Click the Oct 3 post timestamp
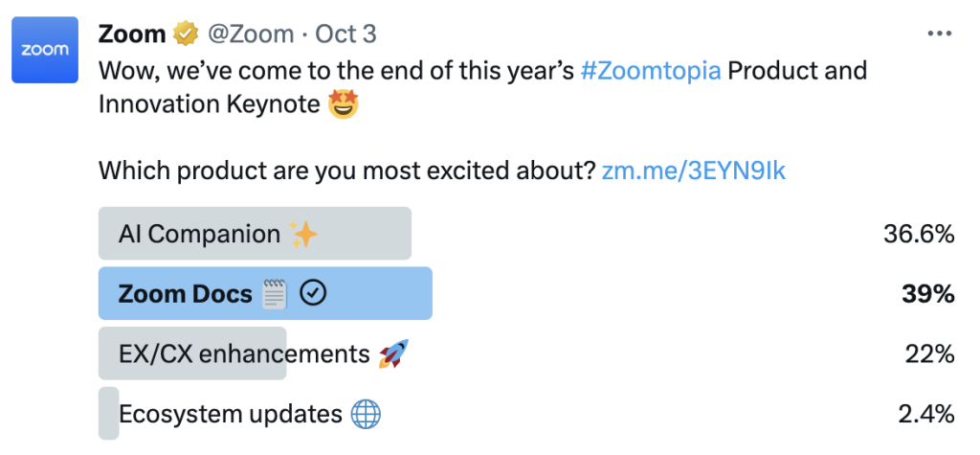The height and width of the screenshot is (455, 980). [345, 34]
